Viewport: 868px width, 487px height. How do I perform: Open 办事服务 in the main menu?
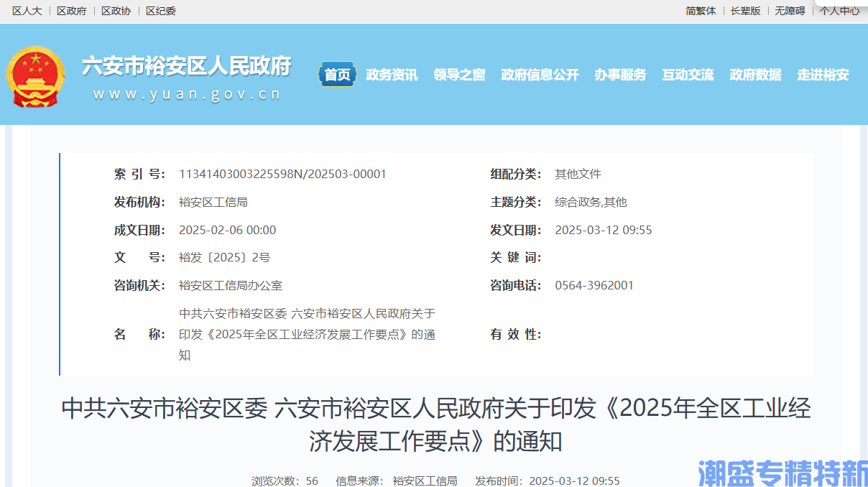620,75
